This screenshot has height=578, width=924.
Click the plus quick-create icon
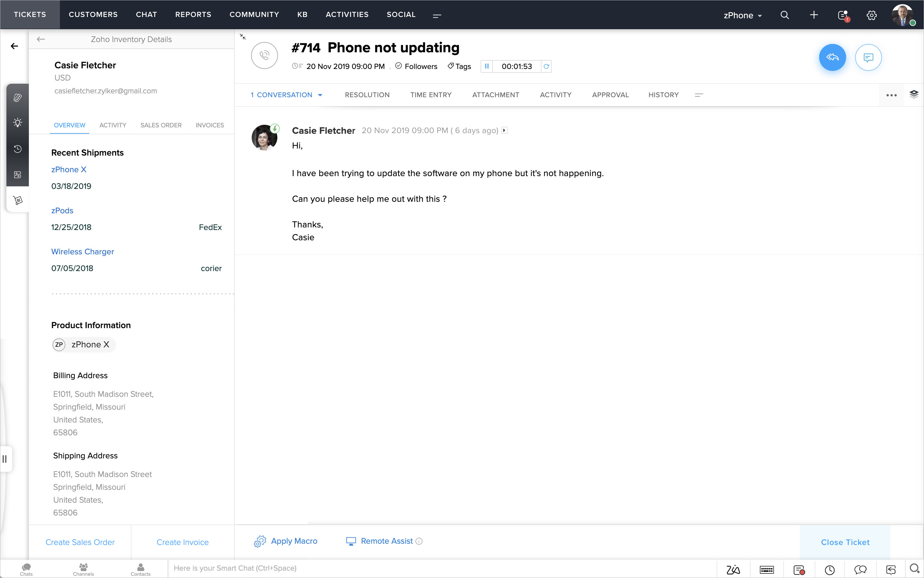[x=814, y=15]
